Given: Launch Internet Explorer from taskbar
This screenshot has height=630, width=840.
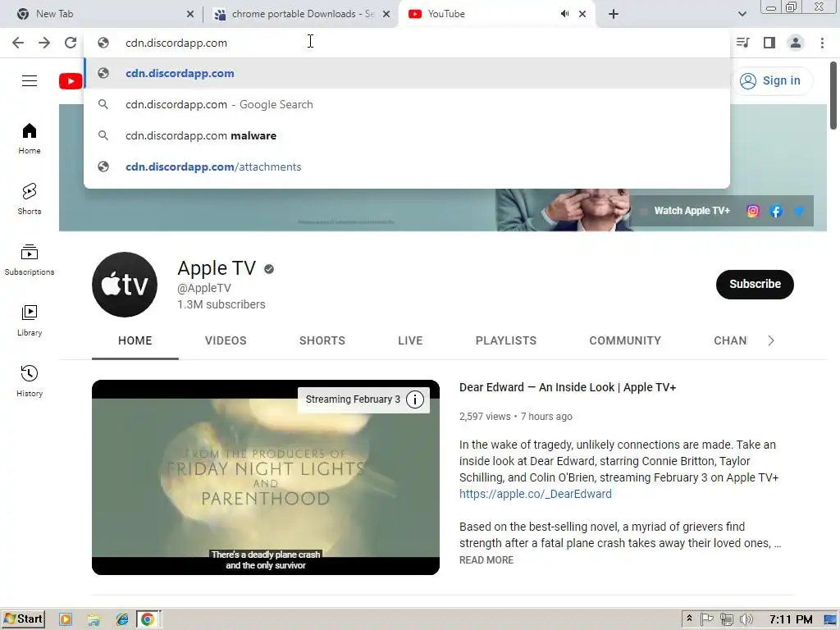Looking at the screenshot, I should [122, 620].
